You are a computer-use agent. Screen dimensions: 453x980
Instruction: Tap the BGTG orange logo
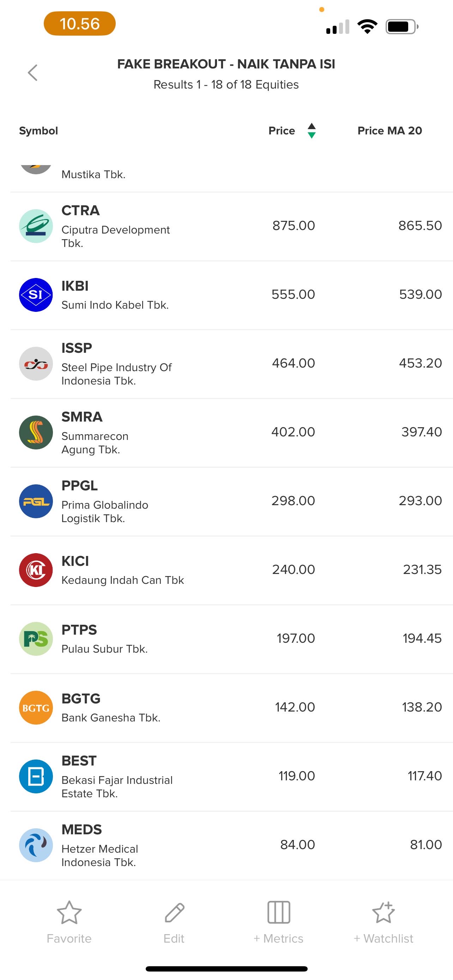click(x=36, y=708)
